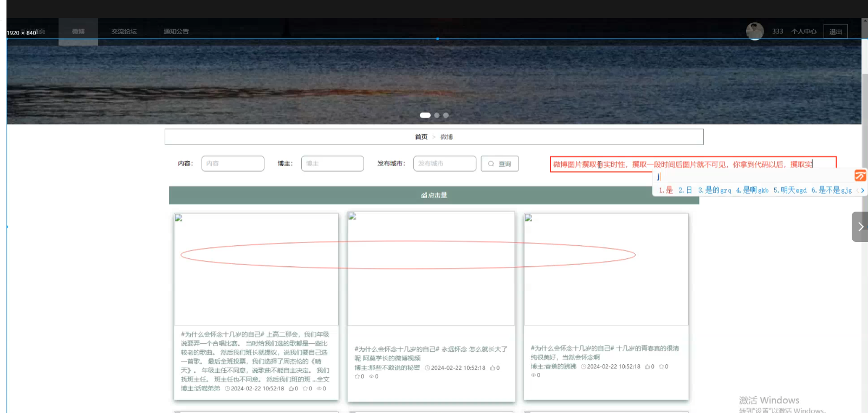Focus the 发布城市 search input
Screen dimensions: 868x413
445,163
